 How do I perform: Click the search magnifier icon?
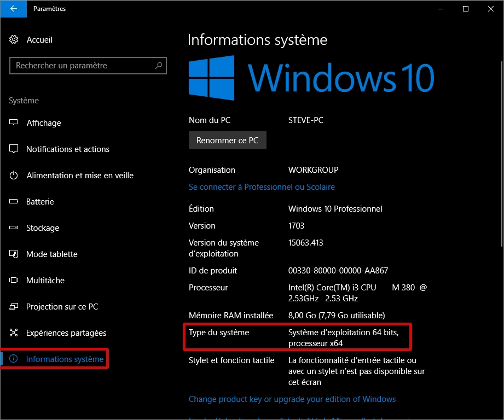pyautogui.click(x=159, y=66)
